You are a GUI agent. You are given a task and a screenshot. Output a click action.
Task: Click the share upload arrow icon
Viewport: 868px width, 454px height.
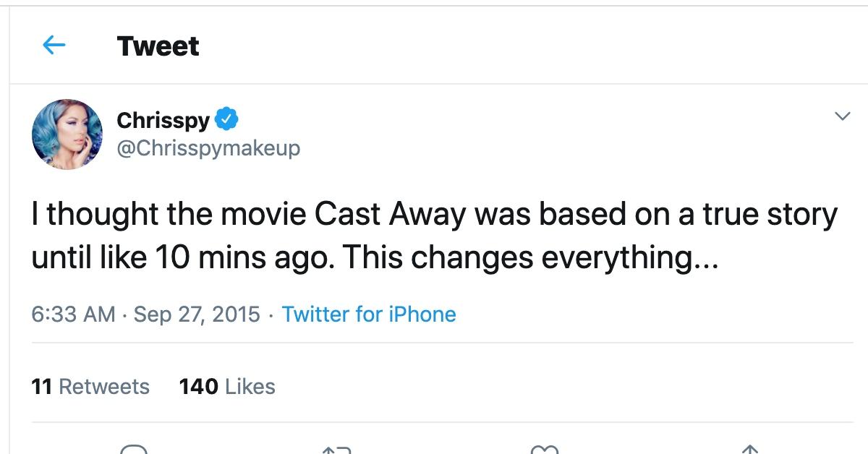point(749,450)
